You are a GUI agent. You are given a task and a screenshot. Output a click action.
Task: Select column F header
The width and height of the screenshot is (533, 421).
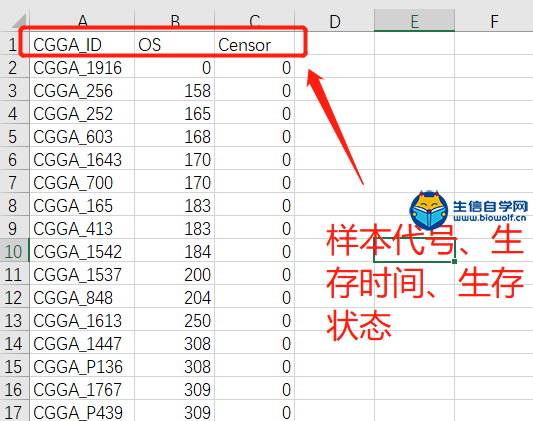(494, 20)
